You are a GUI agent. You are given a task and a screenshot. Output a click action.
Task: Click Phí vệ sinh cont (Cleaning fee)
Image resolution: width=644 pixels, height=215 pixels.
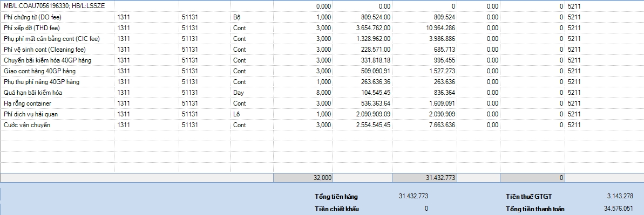(x=58, y=49)
